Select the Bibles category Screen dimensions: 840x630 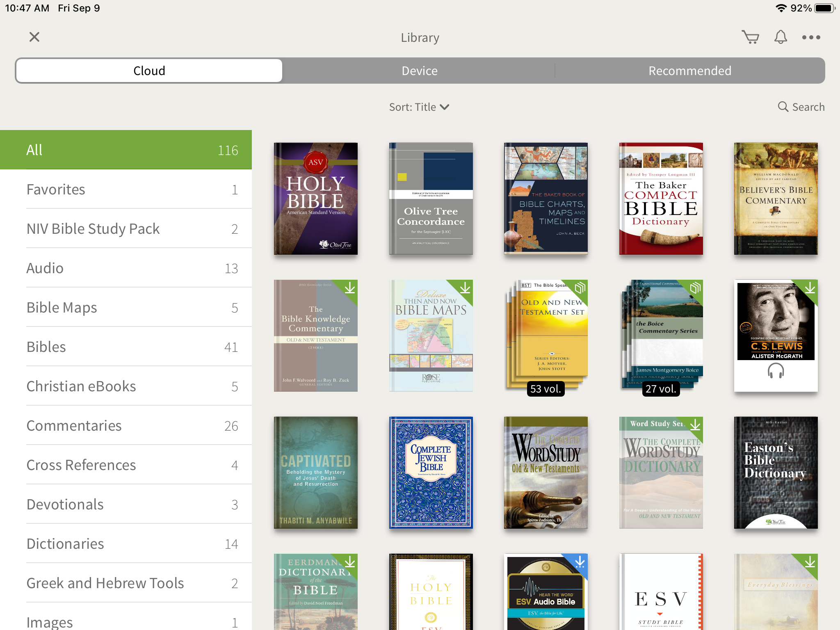126,347
